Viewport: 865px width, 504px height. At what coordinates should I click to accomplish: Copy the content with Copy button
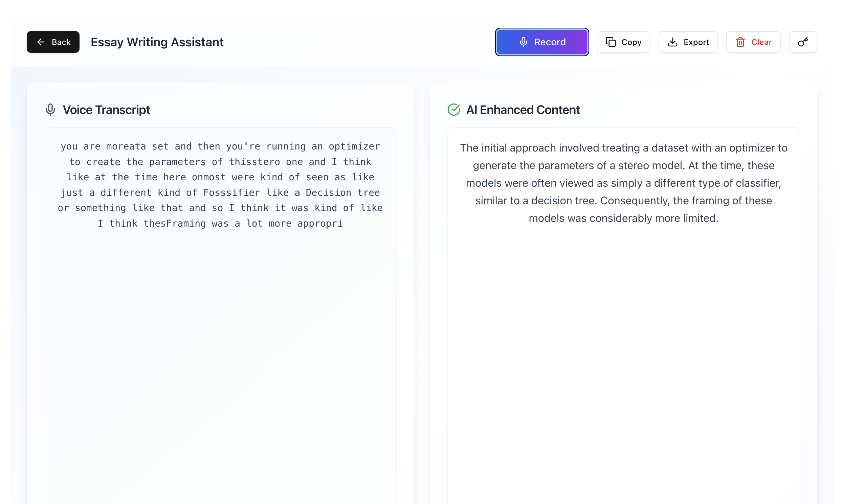[x=623, y=42]
